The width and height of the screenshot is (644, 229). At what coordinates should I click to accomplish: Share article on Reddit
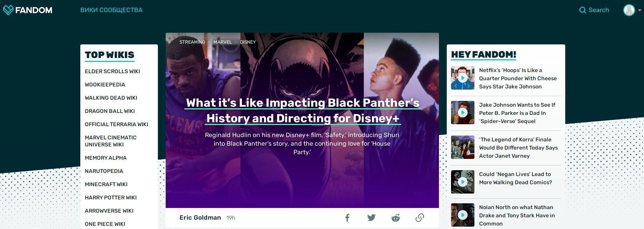coord(396,218)
